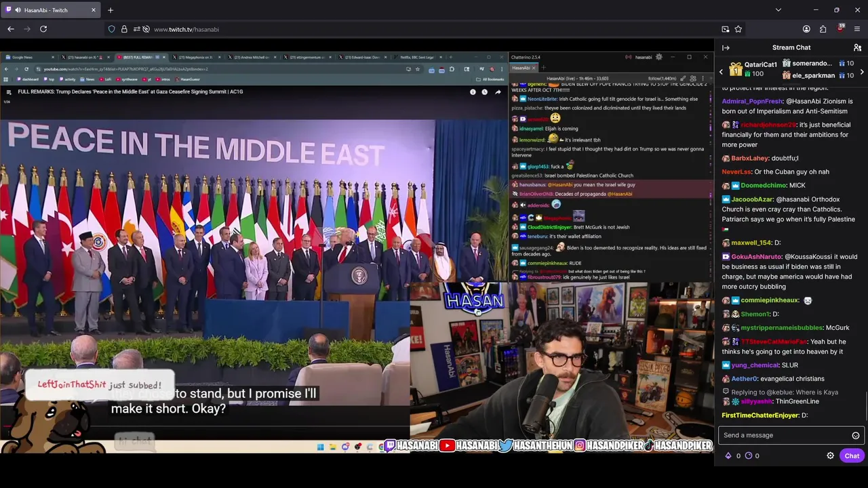868x488 pixels.
Task: Open the emote picker smiley
Action: (856, 436)
